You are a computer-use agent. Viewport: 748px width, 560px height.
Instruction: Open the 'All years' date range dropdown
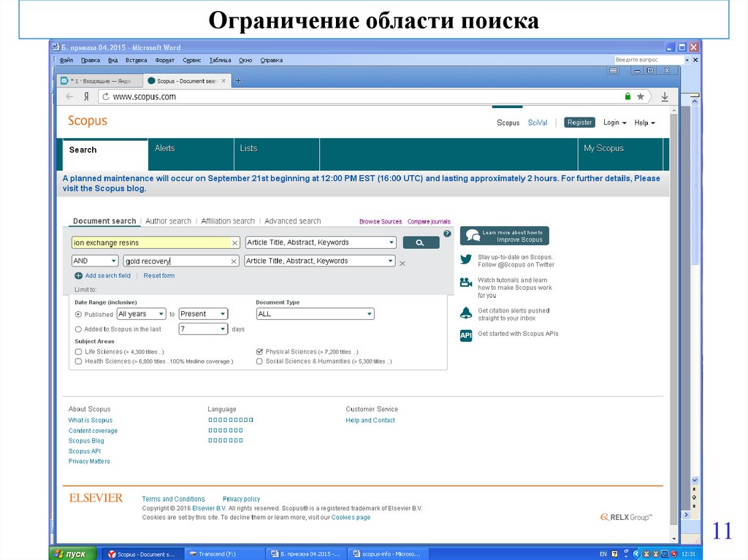[x=141, y=314]
